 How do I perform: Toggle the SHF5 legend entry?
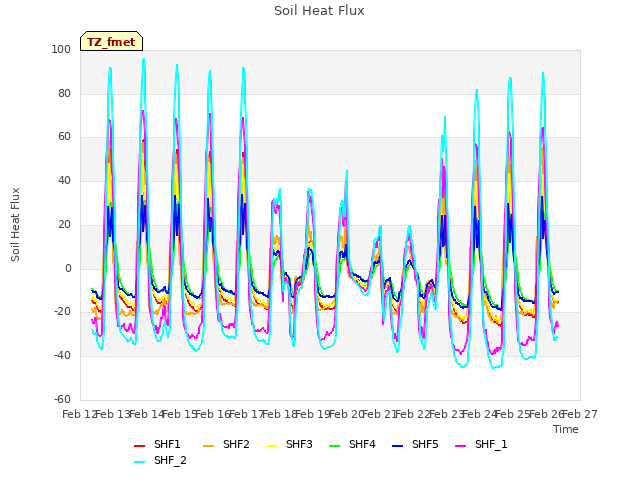coord(415,444)
